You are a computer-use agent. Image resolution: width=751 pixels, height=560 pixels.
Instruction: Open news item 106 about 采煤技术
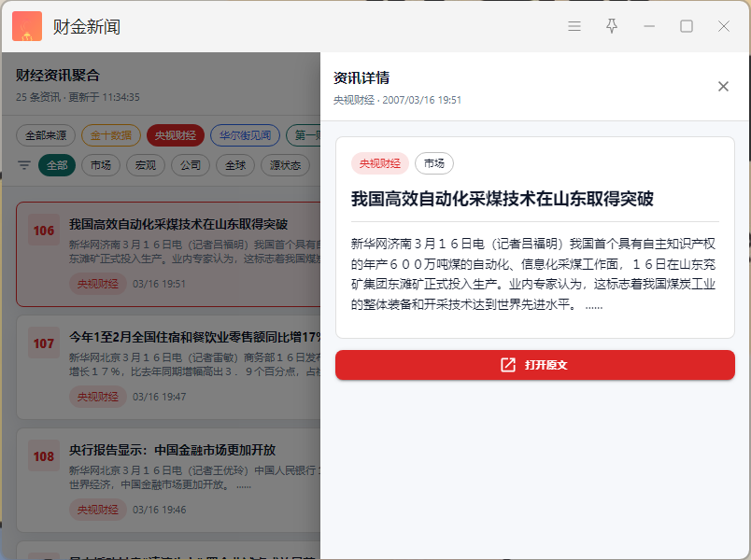point(168,254)
